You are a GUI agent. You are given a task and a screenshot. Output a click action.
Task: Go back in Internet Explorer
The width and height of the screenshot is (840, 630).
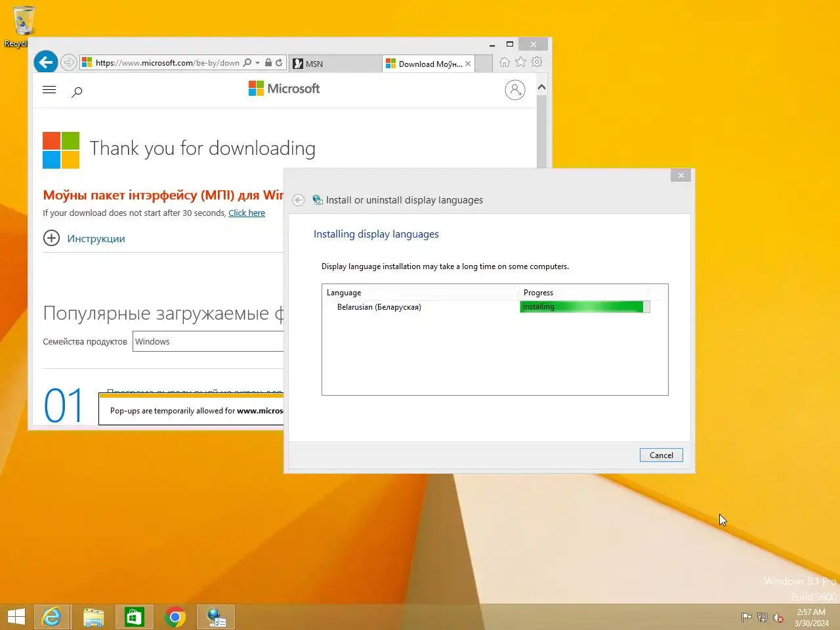click(45, 62)
